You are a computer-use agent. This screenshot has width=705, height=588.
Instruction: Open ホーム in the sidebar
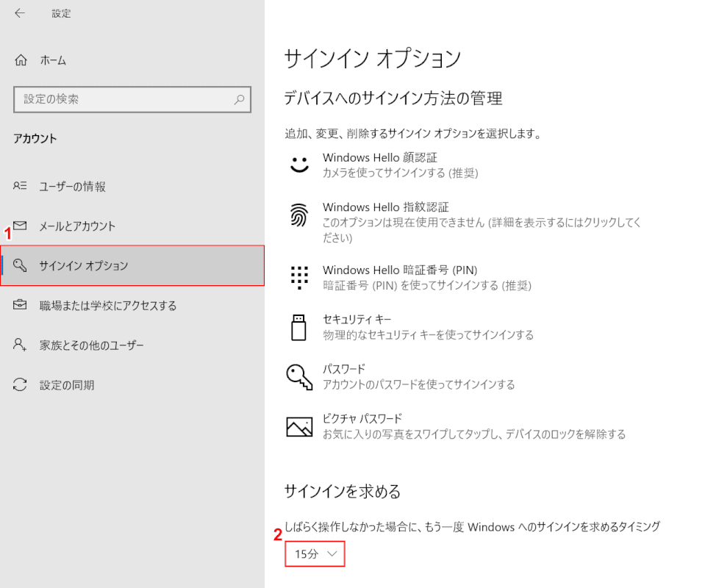click(x=132, y=60)
